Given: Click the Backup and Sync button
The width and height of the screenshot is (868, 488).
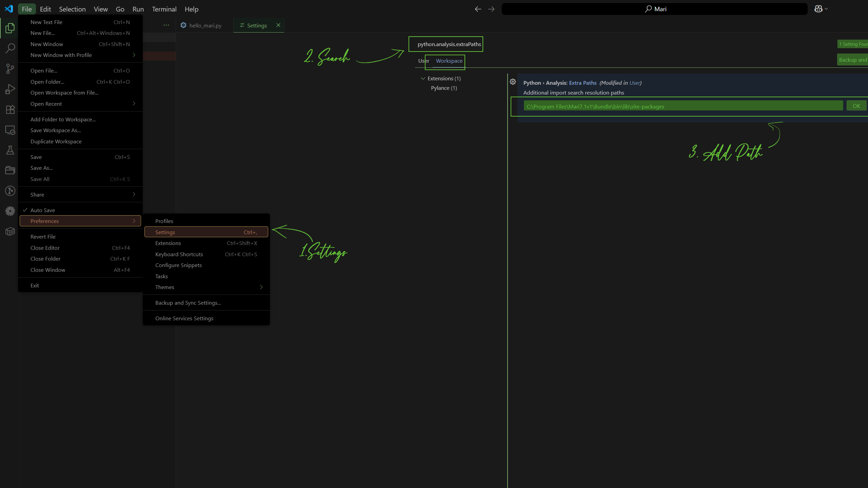Looking at the screenshot, I should [852, 60].
